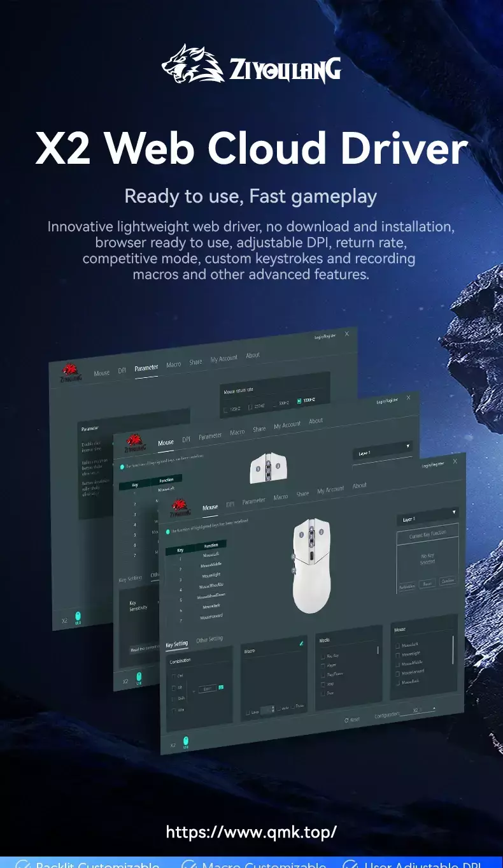The height and width of the screenshot is (868, 503).
Task: Click the USB mouse icon in front window footer
Action: click(x=186, y=741)
